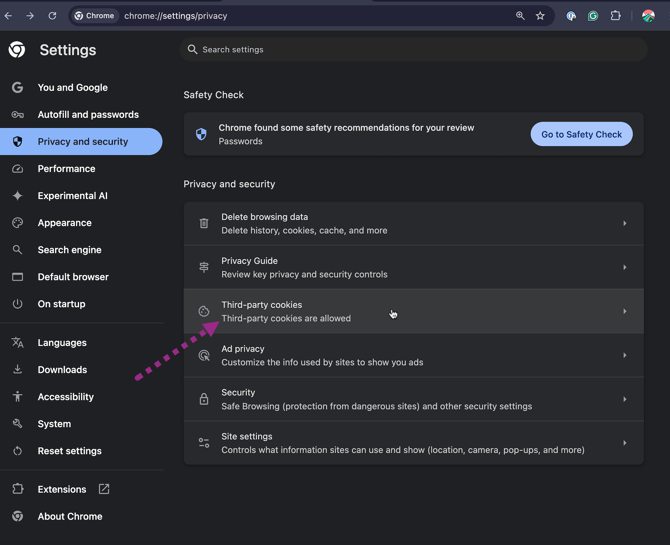Open Extensions link in sidebar
The height and width of the screenshot is (545, 670).
(x=62, y=489)
